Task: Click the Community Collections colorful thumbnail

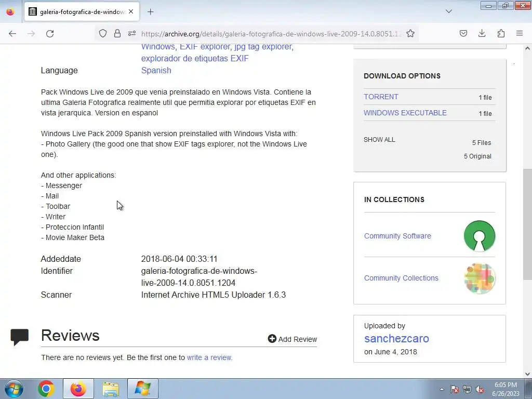Action: click(480, 278)
